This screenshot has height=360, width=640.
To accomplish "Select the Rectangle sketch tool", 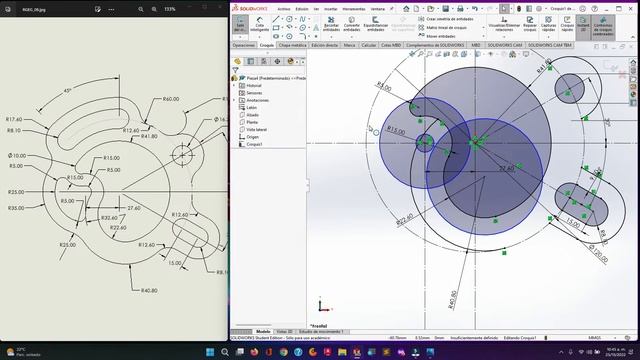I will tap(276, 28).
